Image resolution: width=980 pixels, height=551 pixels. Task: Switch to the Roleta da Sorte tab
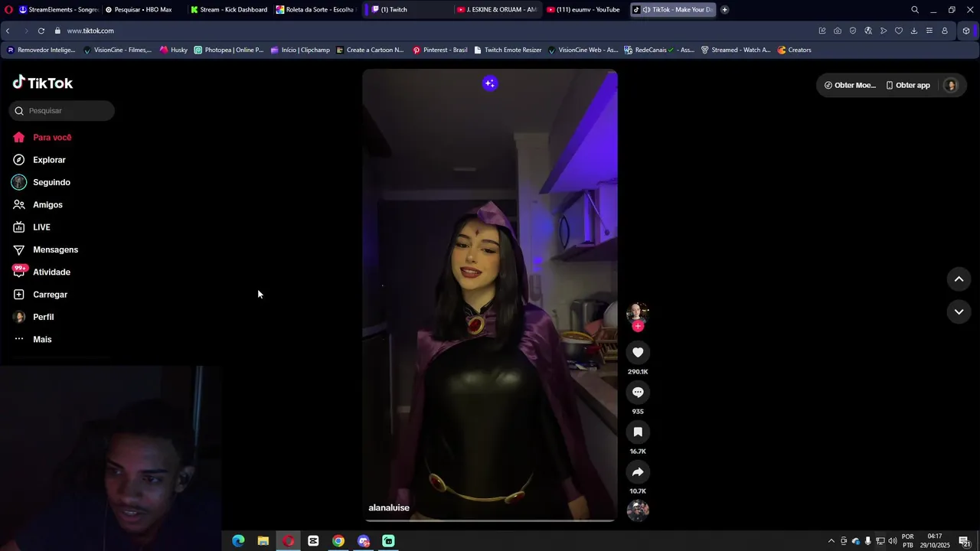pyautogui.click(x=315, y=10)
